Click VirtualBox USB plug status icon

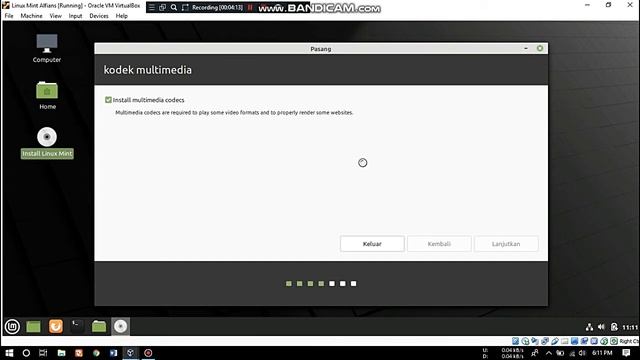coord(555,341)
